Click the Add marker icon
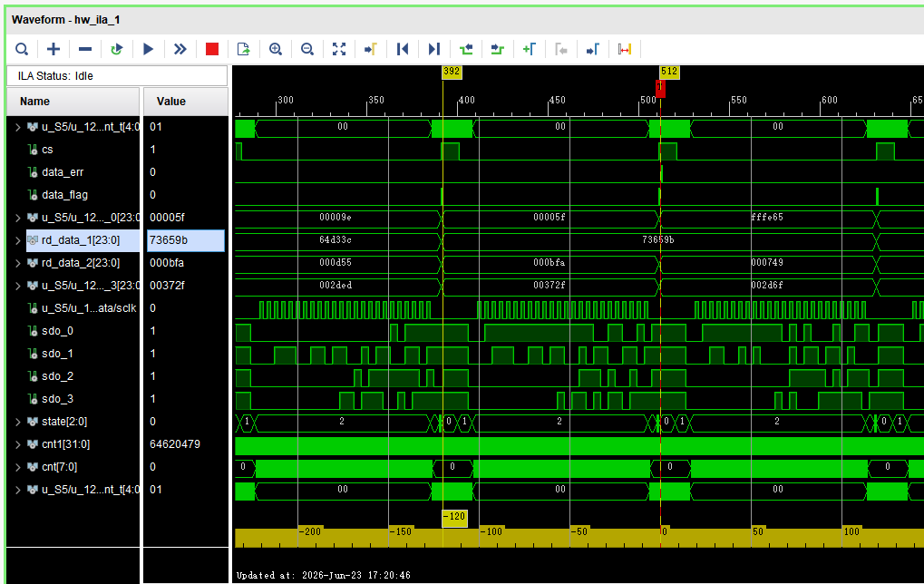 point(530,49)
